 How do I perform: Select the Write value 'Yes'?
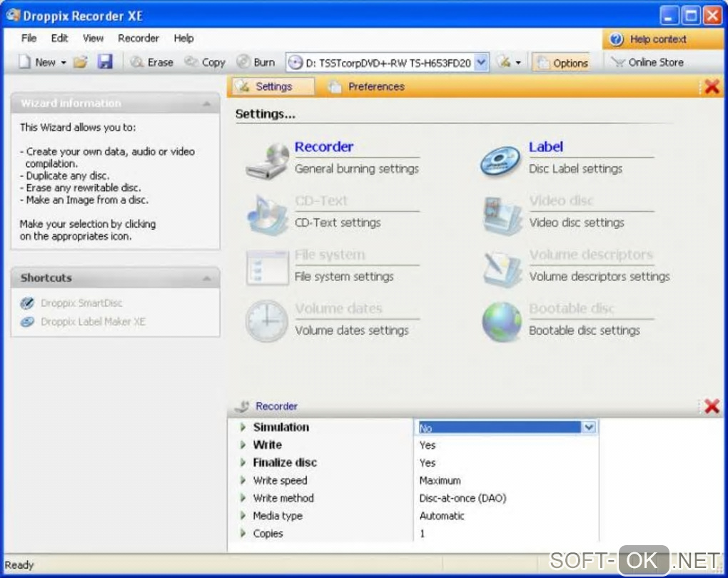point(427,445)
